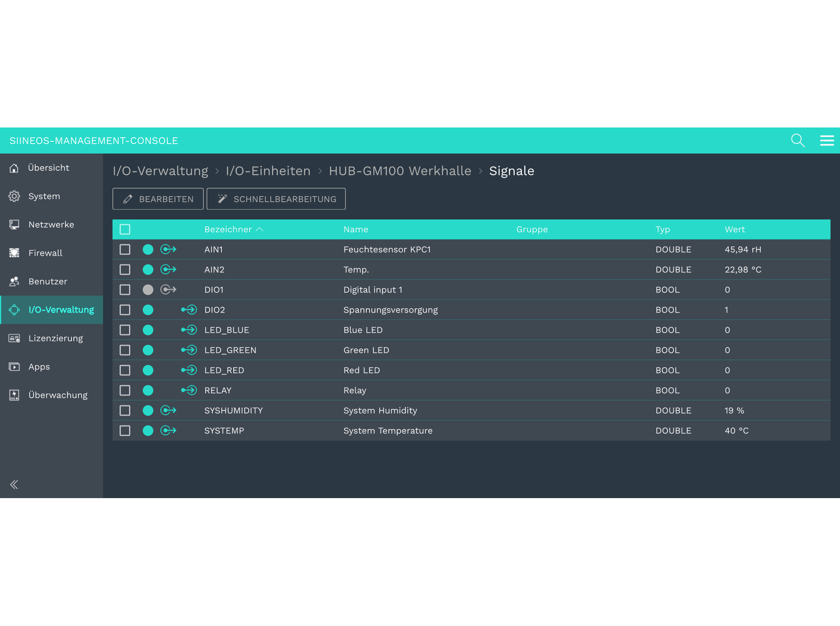
Task: Select the Spannungsversorgung name cell
Action: 390,310
